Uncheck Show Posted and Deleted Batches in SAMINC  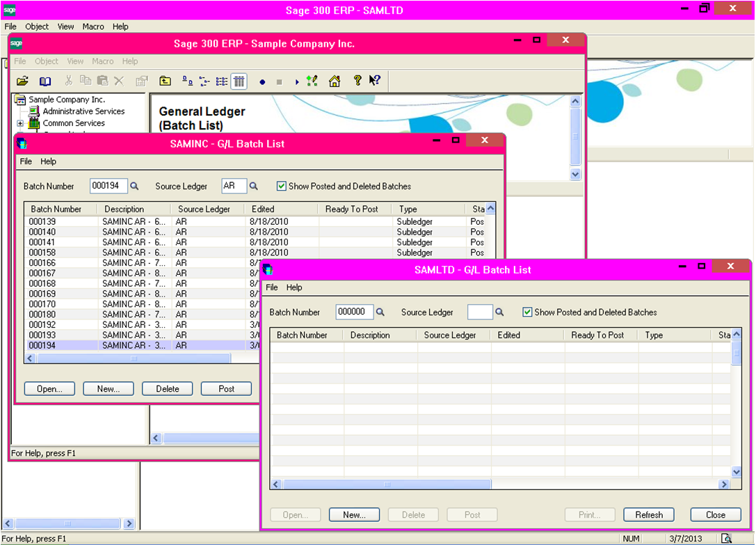click(x=282, y=186)
